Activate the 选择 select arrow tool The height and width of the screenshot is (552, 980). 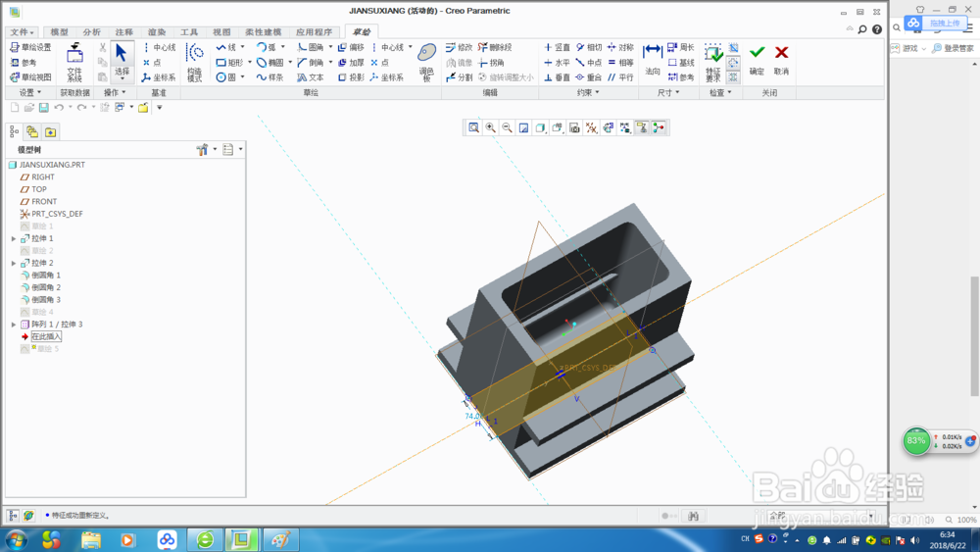(x=122, y=61)
